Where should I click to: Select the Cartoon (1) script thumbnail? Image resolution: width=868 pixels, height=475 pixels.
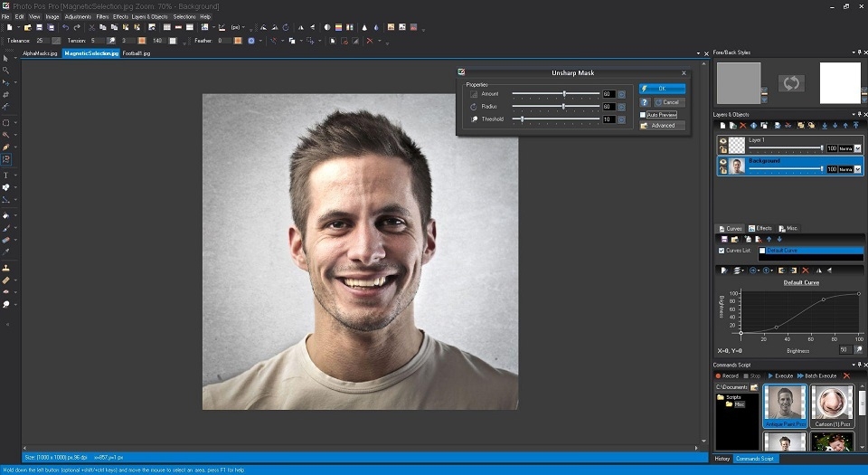832,404
